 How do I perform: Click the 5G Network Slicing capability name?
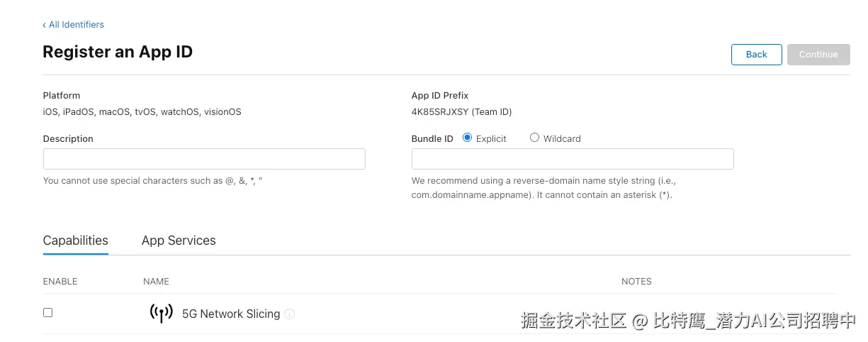231,314
